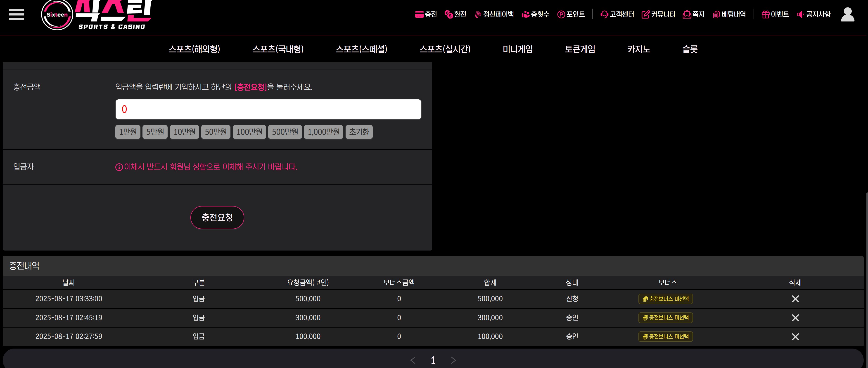This screenshot has height=368, width=868.
Task: Go to the 스포츠(국내형) menu
Action: (x=278, y=49)
